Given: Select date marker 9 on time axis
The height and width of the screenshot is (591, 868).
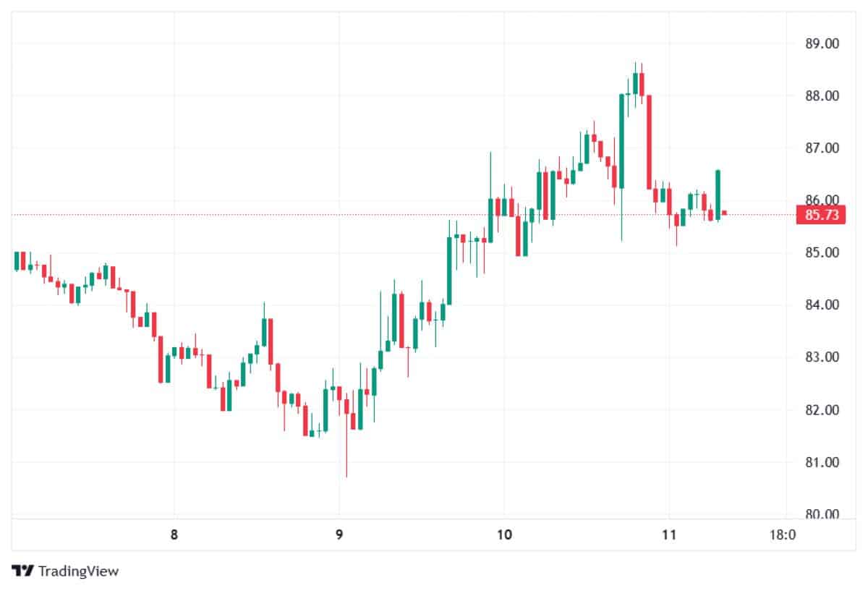Looking at the screenshot, I should click(339, 535).
